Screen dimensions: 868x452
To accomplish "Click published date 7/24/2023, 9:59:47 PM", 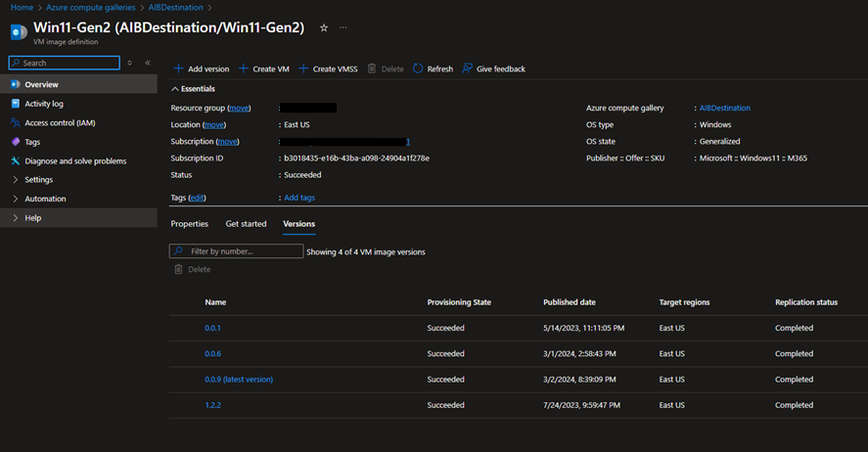I will [581, 405].
